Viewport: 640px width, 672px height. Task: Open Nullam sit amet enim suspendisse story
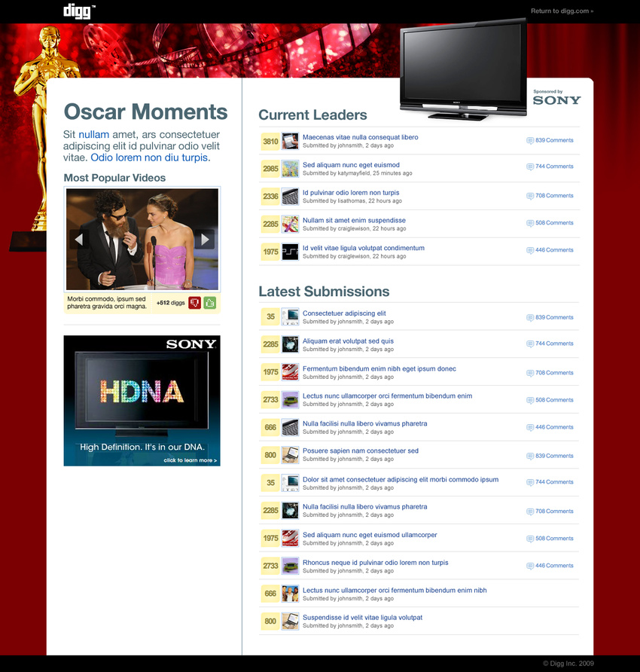pos(354,220)
